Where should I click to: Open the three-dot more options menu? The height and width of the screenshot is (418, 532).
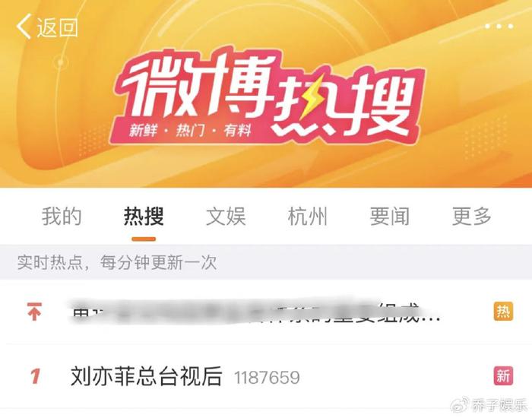[x=499, y=27]
